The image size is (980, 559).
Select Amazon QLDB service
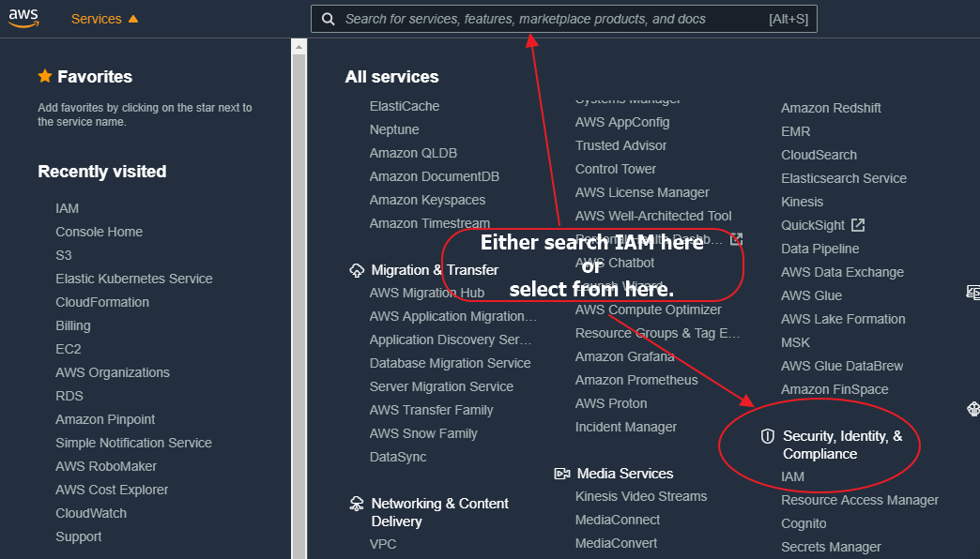coord(413,153)
